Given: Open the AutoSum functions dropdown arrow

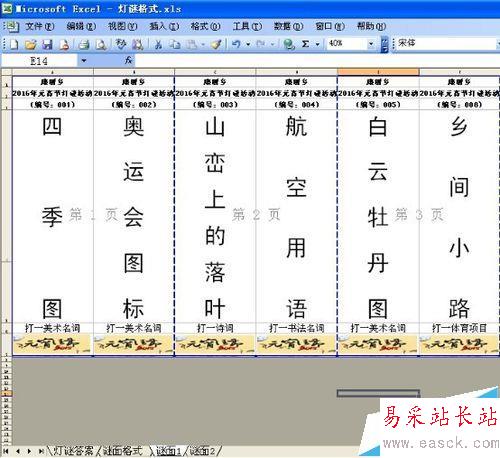Looking at the screenshot, I should coord(317,44).
